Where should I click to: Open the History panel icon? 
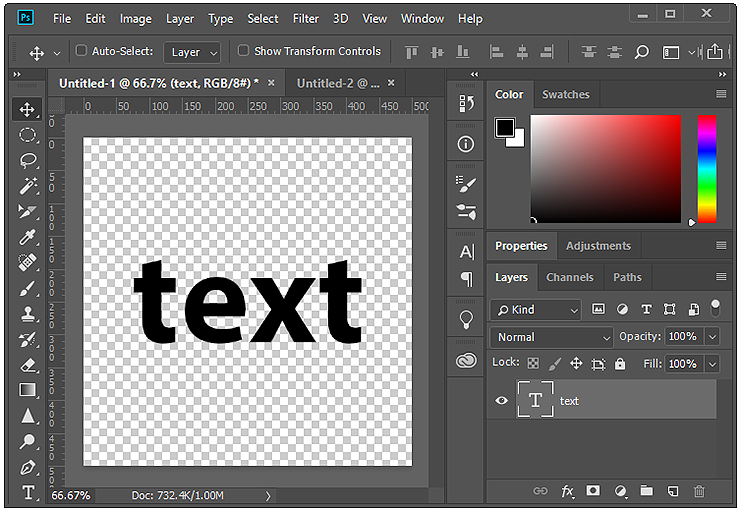[466, 103]
